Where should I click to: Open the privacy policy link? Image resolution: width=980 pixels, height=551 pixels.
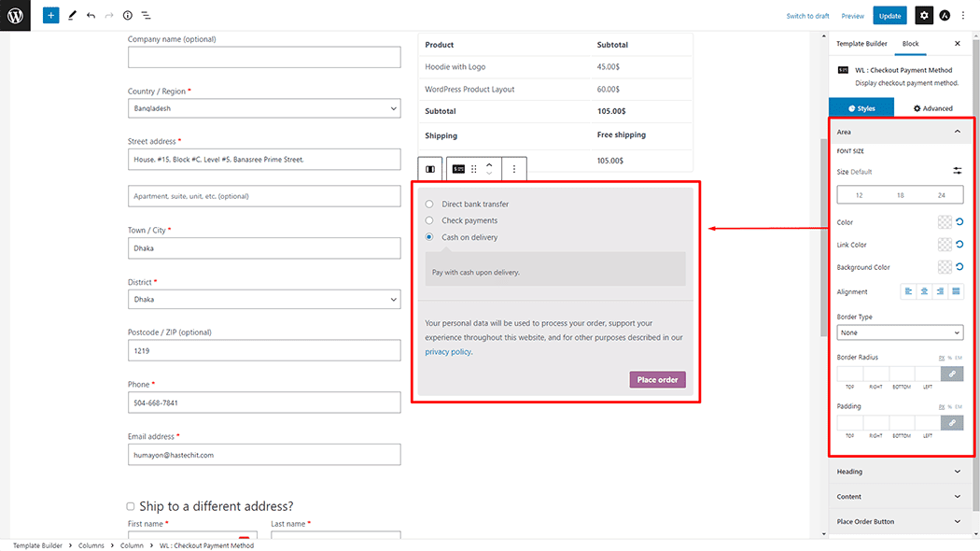click(x=448, y=352)
